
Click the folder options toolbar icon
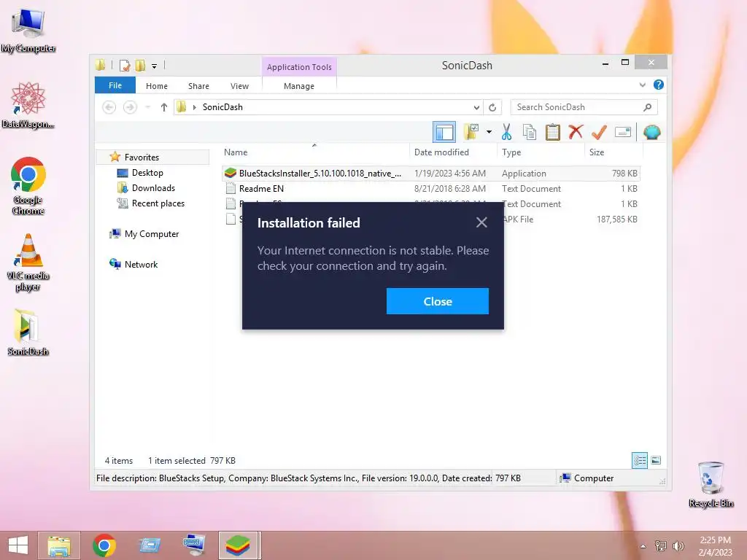[471, 132]
